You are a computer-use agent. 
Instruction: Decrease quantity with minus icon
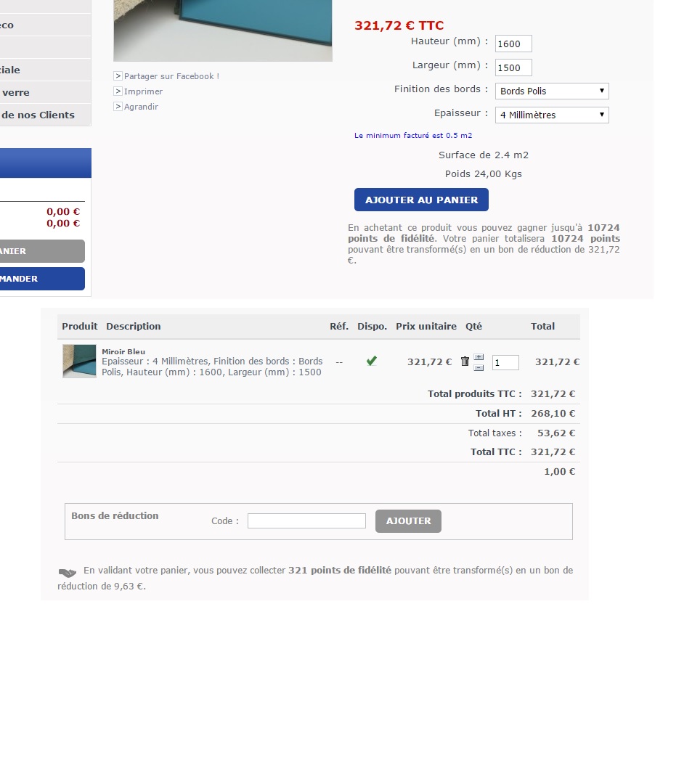[479, 367]
